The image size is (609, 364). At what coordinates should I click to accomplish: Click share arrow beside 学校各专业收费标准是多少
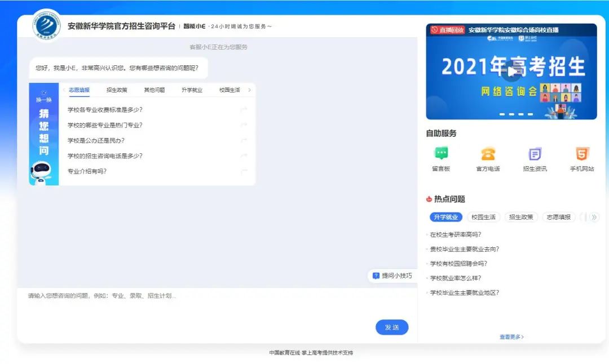point(244,110)
